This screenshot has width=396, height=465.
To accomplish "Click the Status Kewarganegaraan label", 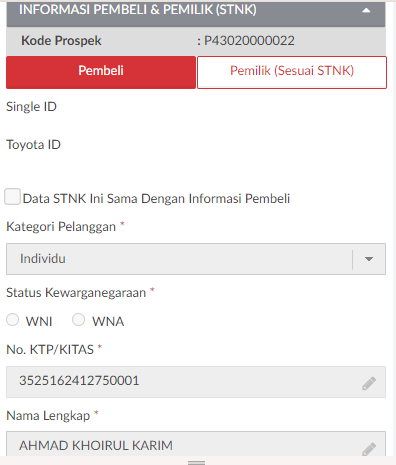I will tap(76, 293).
